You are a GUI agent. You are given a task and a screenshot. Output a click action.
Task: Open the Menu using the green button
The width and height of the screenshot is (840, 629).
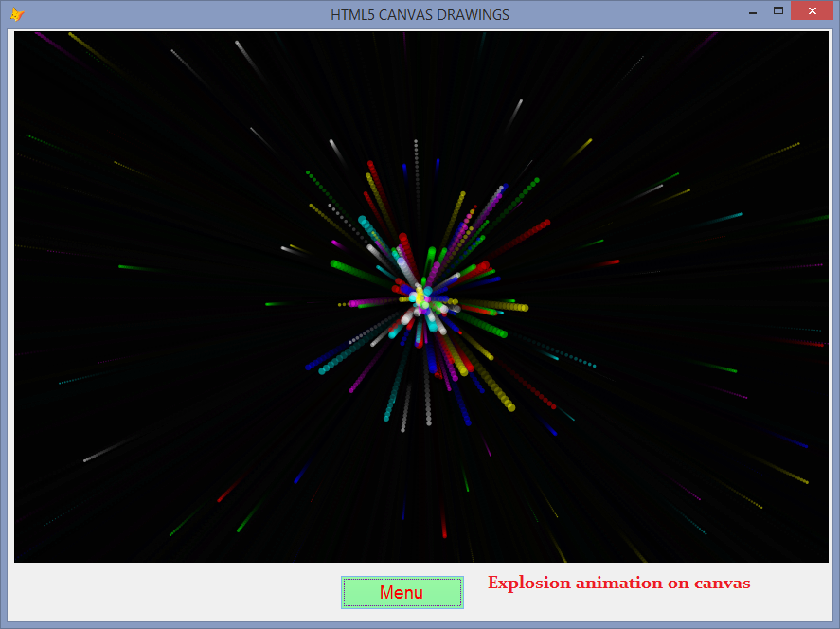click(402, 592)
